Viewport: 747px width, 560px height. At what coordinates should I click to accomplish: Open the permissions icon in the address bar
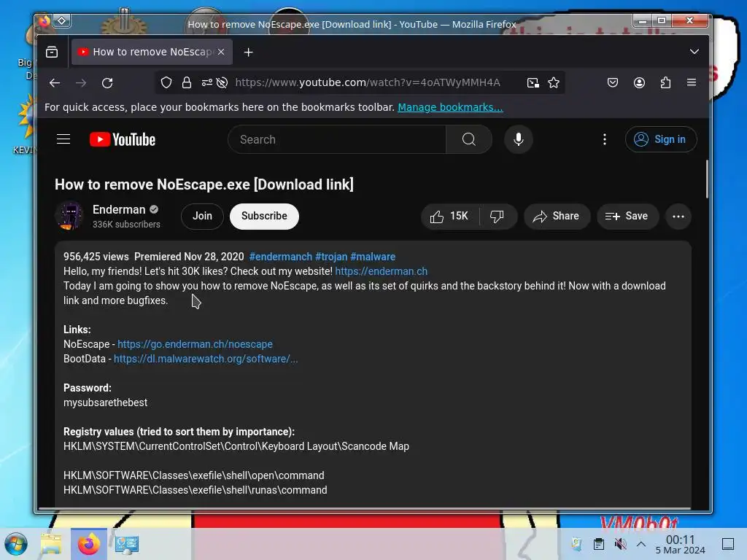pyautogui.click(x=206, y=83)
